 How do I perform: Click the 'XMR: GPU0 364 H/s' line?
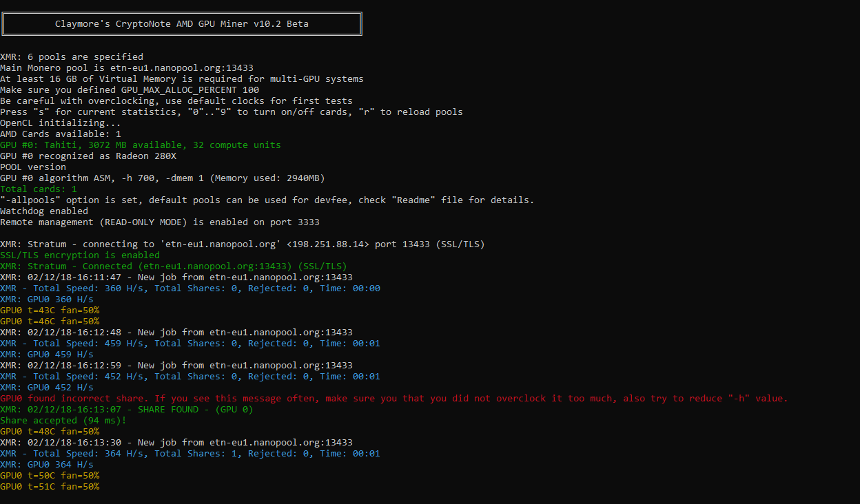click(x=47, y=465)
